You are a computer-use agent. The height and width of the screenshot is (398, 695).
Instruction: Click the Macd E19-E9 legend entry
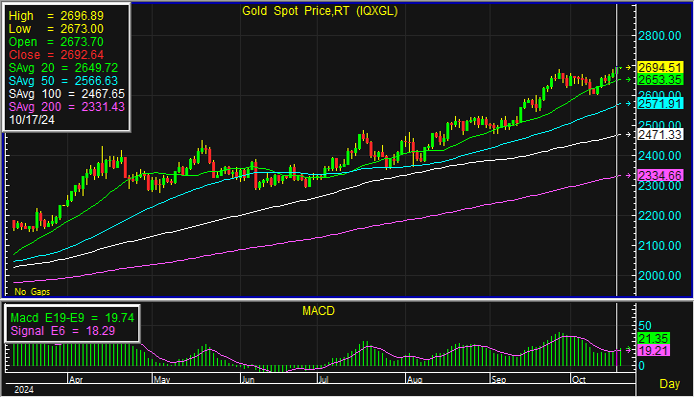pyautogui.click(x=72, y=318)
